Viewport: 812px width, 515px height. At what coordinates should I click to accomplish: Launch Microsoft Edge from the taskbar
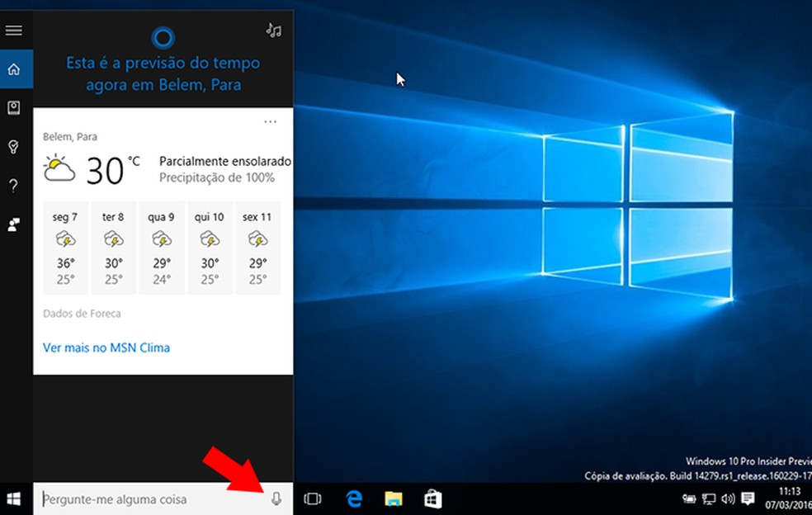point(354,498)
